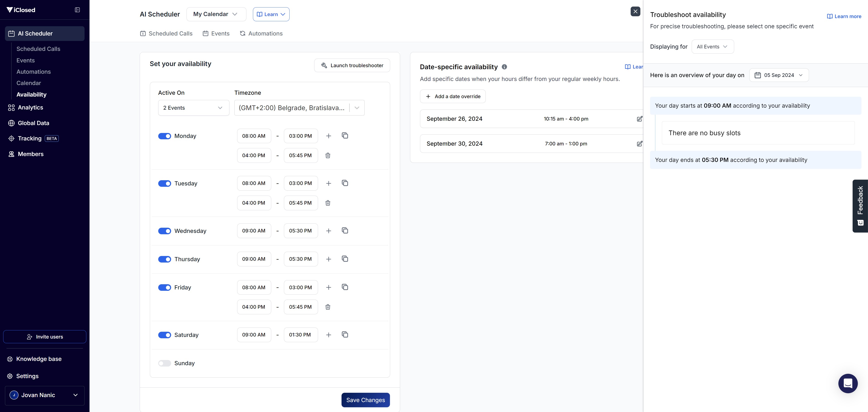Turn off Thursday availability

(x=164, y=259)
